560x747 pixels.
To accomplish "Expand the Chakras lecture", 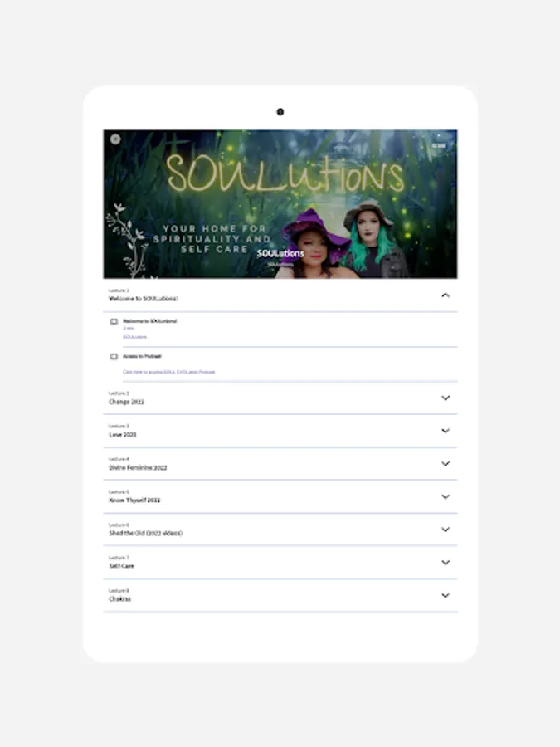I will 446,595.
